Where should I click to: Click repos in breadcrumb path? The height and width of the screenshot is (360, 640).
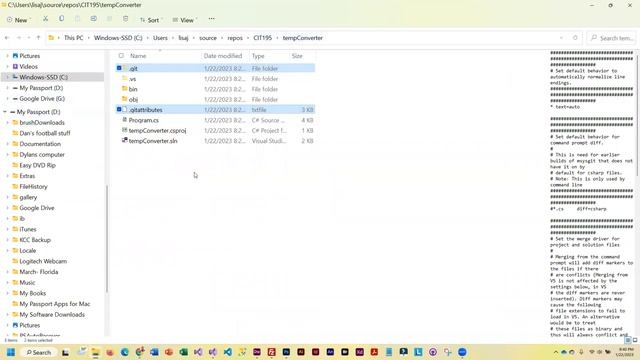click(235, 38)
